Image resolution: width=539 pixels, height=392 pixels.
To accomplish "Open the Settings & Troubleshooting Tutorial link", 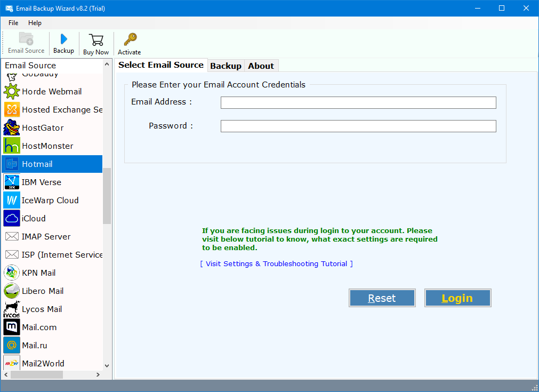I will point(276,263).
